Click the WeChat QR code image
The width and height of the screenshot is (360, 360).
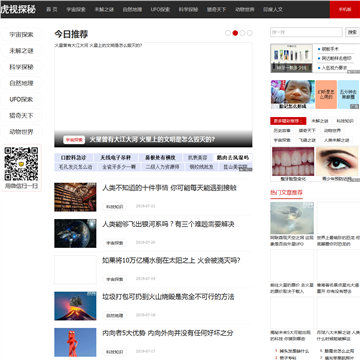coord(21,164)
